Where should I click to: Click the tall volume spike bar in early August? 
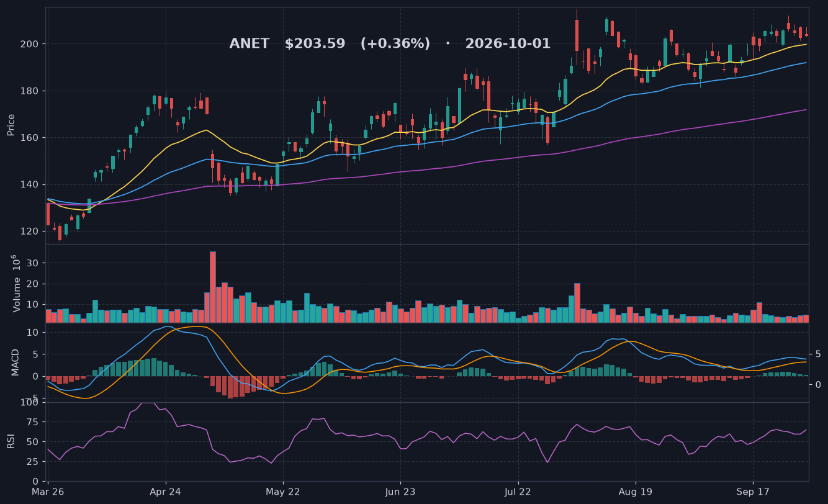click(577, 303)
